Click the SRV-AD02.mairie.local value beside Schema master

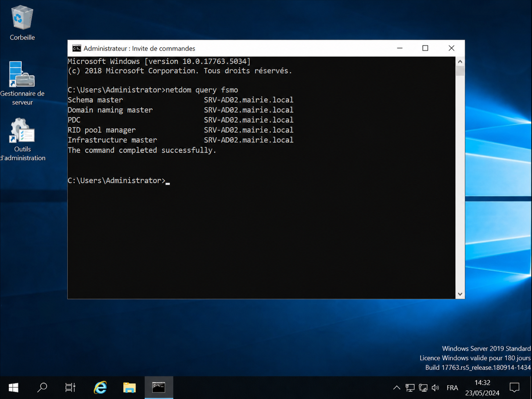coord(249,100)
